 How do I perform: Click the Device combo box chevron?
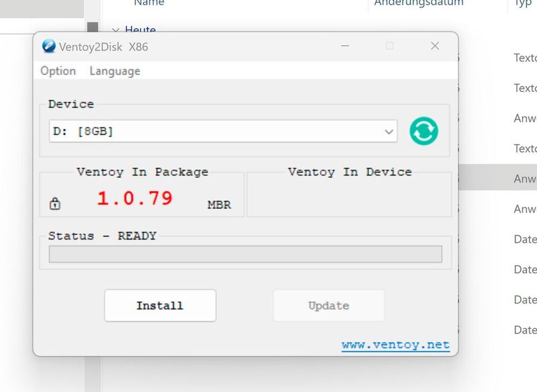point(390,131)
